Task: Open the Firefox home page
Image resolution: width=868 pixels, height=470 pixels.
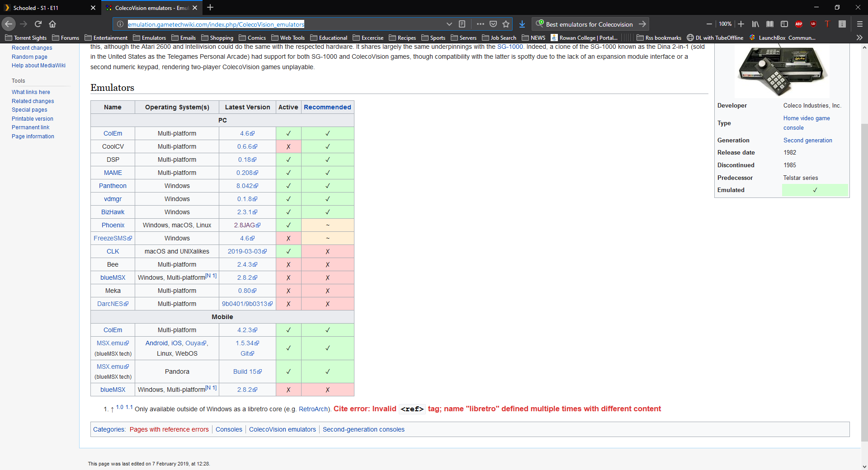Action: coord(52,24)
